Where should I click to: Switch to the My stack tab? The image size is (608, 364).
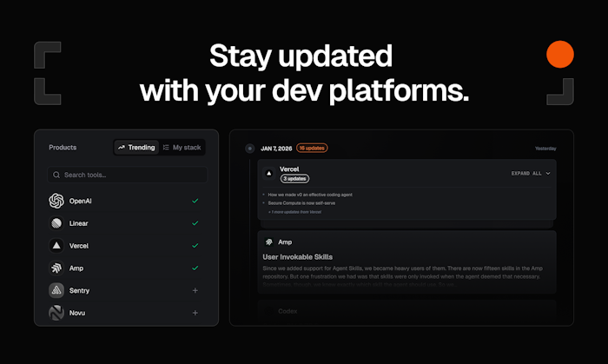[x=182, y=148]
